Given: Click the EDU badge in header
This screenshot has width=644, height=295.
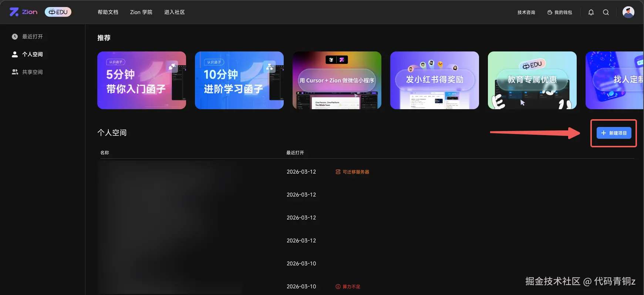Looking at the screenshot, I should tap(58, 12).
